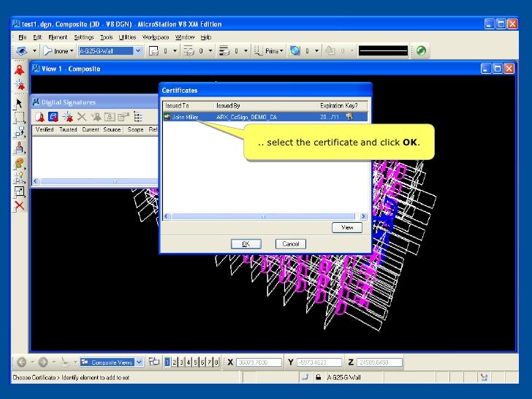Toggle view number 2 button
The image size is (532, 399).
(x=175, y=362)
